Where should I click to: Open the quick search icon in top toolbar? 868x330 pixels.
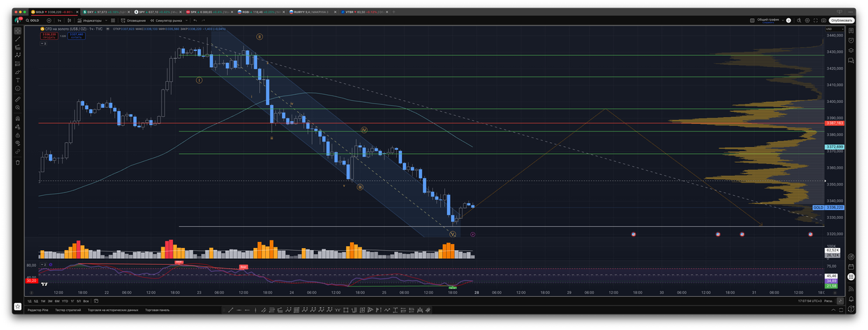pyautogui.click(x=799, y=20)
